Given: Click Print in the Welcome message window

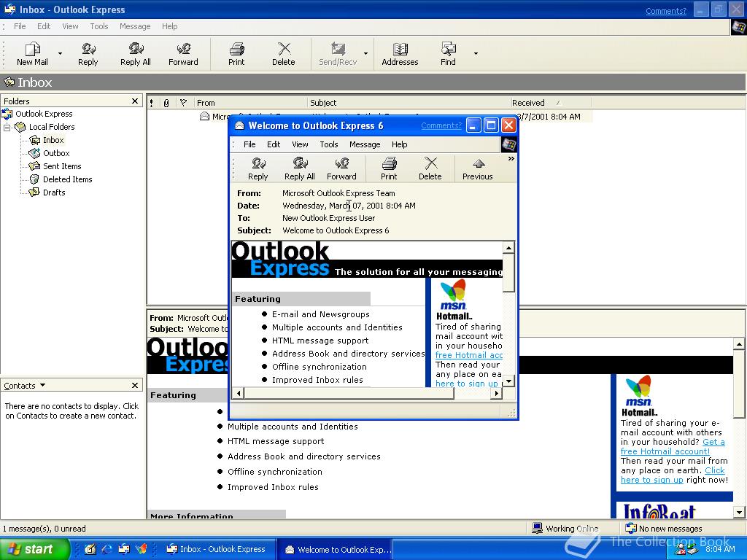Looking at the screenshot, I should pyautogui.click(x=389, y=169).
